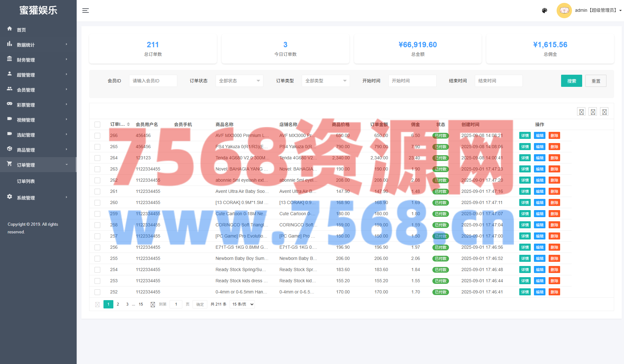The width and height of the screenshot is (624, 364).
Task: Click the sort arrows on order ID column
Action: (x=128, y=124)
